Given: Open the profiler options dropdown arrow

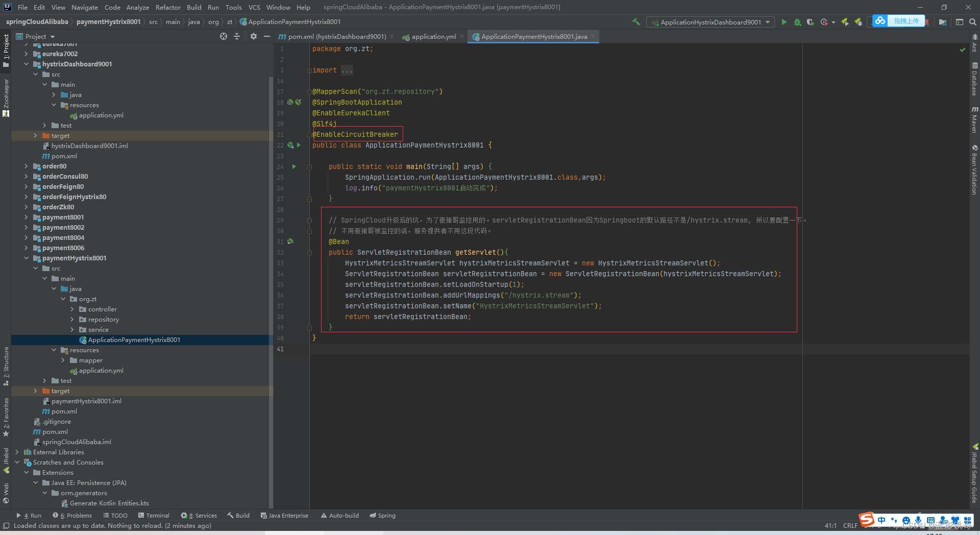Looking at the screenshot, I should [x=833, y=22].
